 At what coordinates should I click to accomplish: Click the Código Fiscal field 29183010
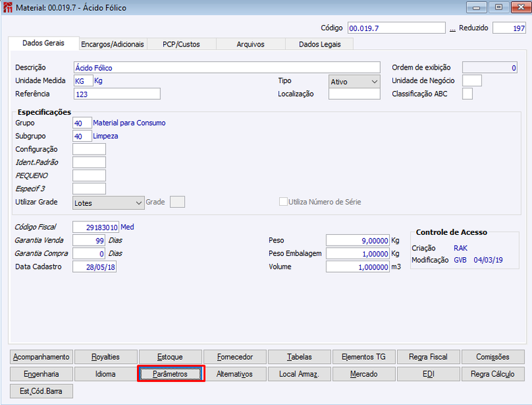coord(96,227)
